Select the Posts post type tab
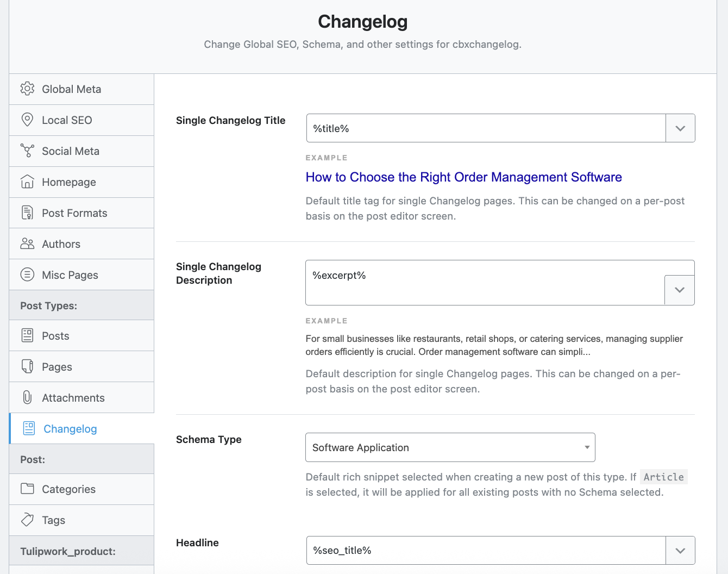Viewport: 728px width, 574px height. (81, 336)
